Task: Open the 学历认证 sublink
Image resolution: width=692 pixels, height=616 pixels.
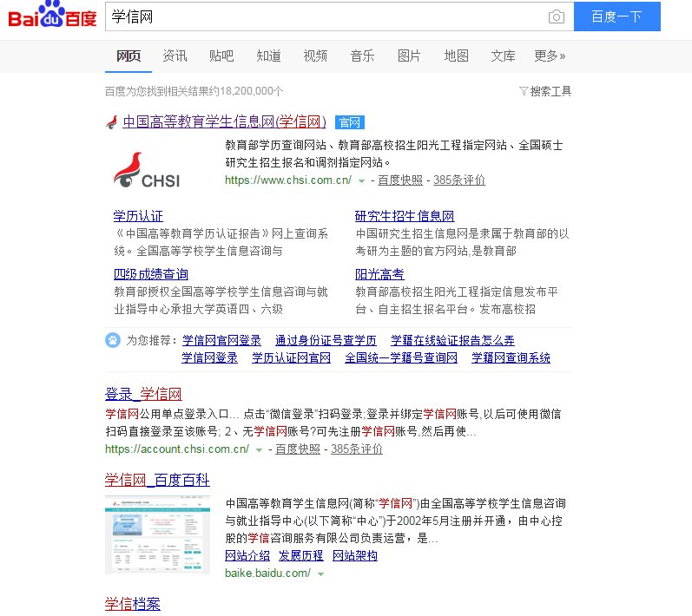Action: [138, 216]
